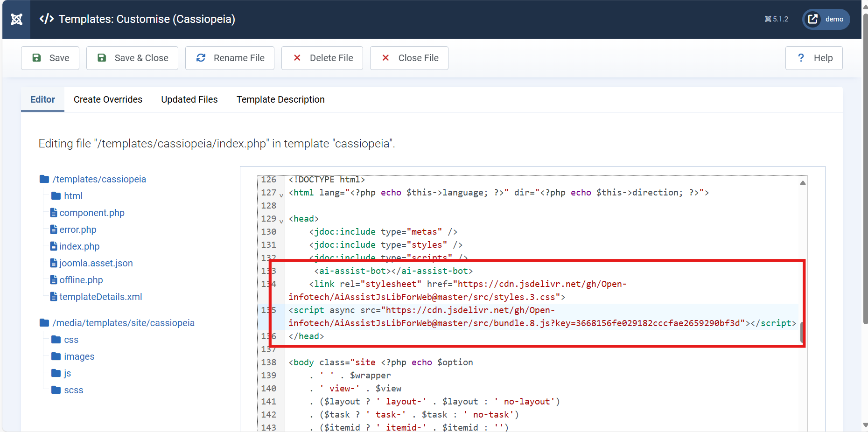Open offline.php file
This screenshot has width=868, height=432.
coord(81,280)
